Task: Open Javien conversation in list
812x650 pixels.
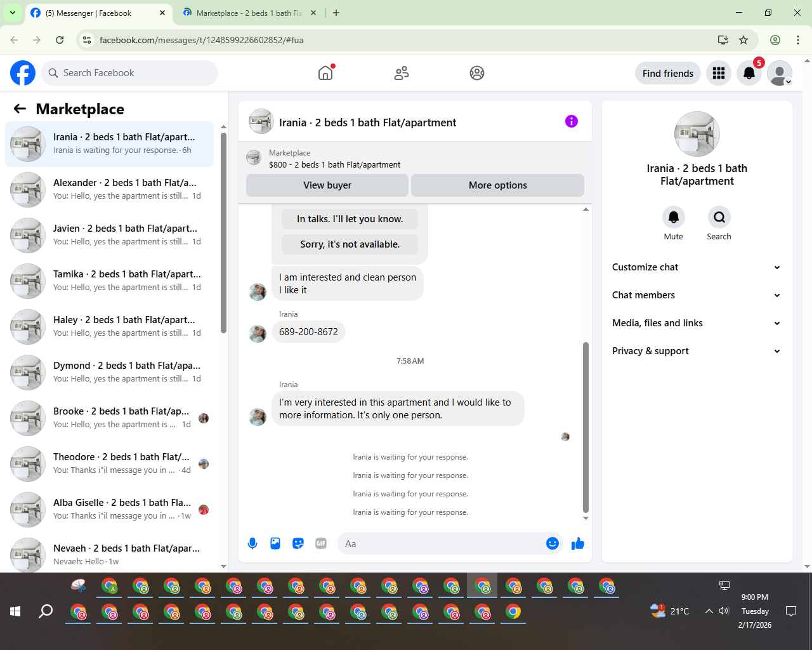Action: tap(110, 235)
